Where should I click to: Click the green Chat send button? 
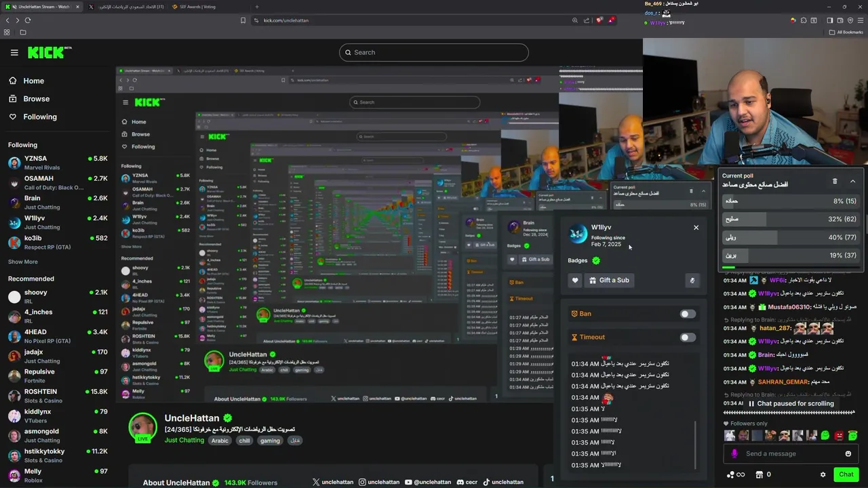846,474
